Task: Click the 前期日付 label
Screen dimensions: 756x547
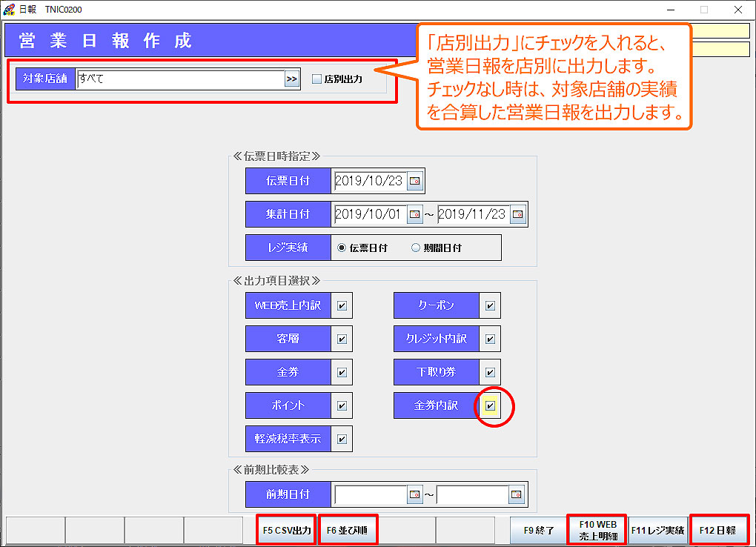Action: [288, 494]
